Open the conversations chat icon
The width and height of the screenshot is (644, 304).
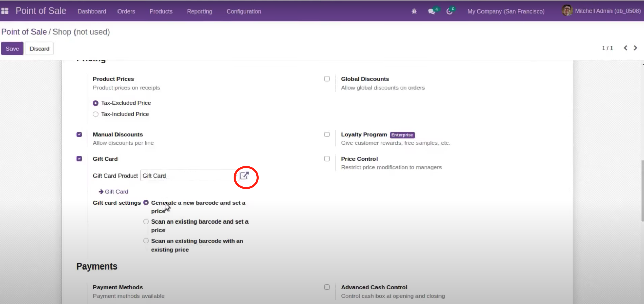tap(431, 11)
